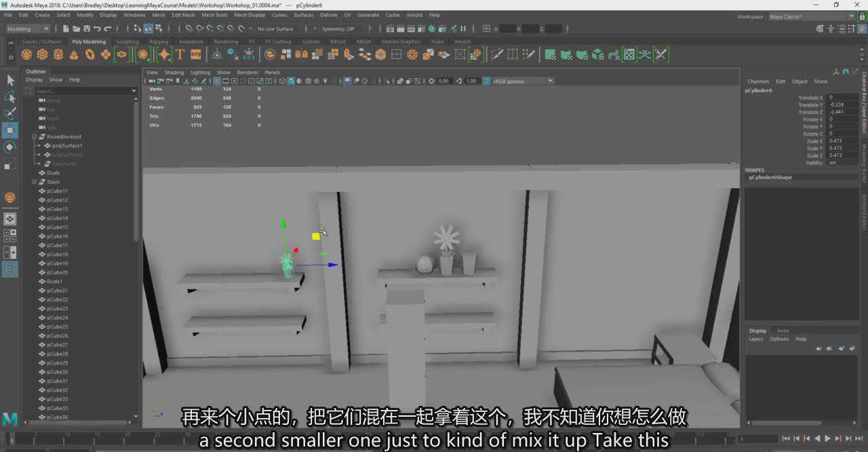Select the Rotate tool in the toolbox
Viewport: 868px width, 452px height.
[10, 147]
